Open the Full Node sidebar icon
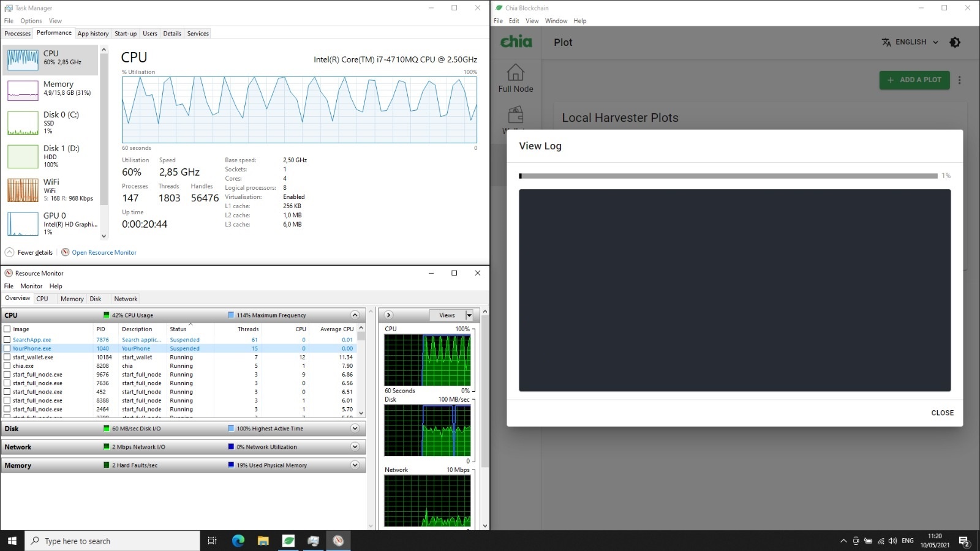980x551 pixels. (516, 78)
